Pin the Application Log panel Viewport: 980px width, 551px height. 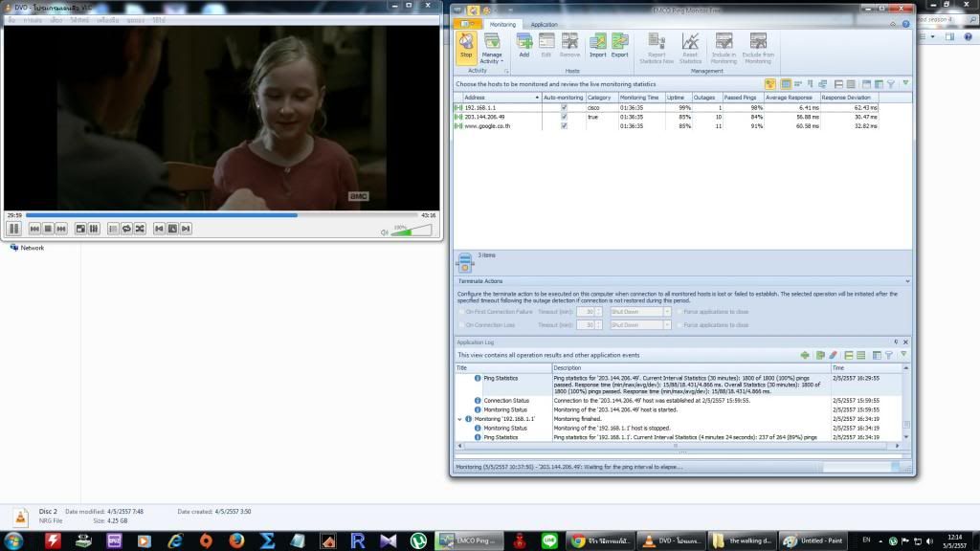(896, 342)
